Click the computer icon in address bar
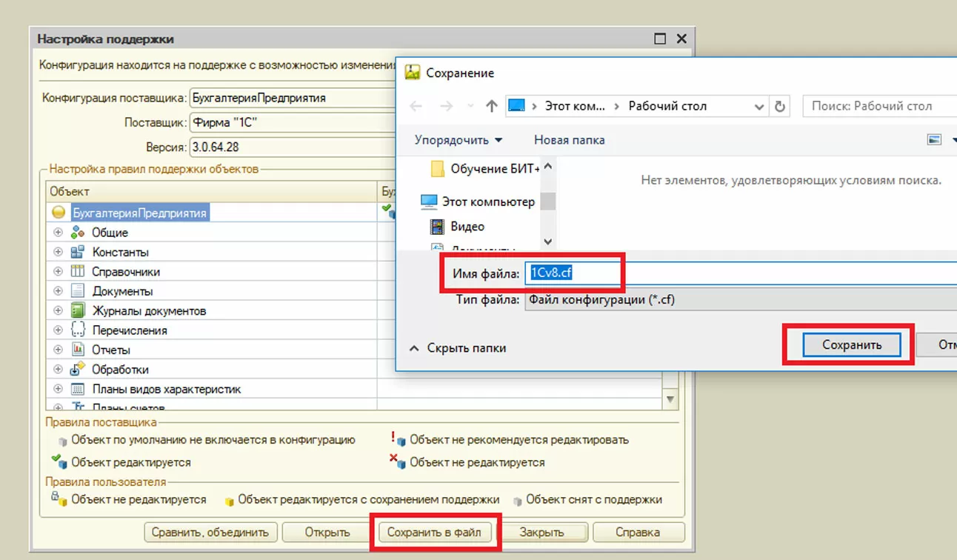The width and height of the screenshot is (957, 560). coord(516,107)
